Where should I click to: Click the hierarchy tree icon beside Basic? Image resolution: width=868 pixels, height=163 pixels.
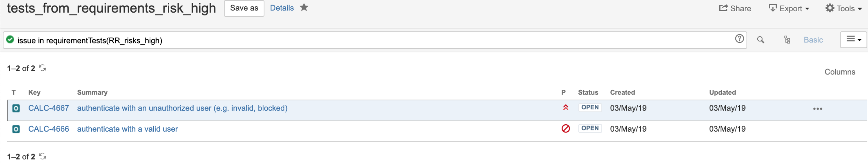click(787, 40)
